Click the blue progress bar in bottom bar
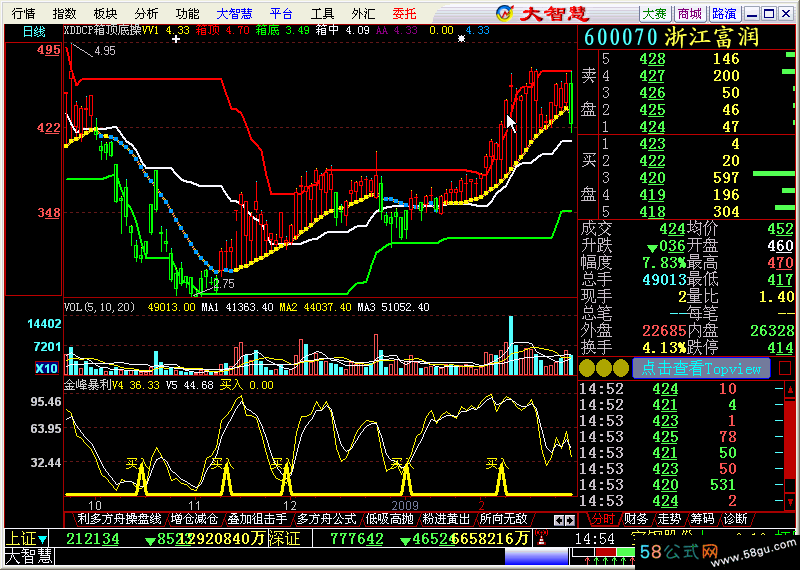 click(536, 556)
